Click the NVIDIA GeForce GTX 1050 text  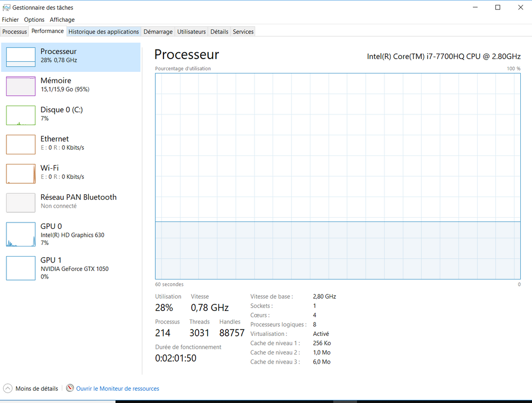coord(75,269)
